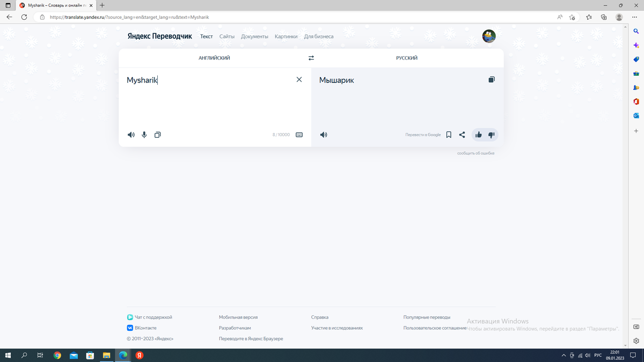Click the Яндекс Переводчик logo
This screenshot has height=362, width=644.
point(159,36)
